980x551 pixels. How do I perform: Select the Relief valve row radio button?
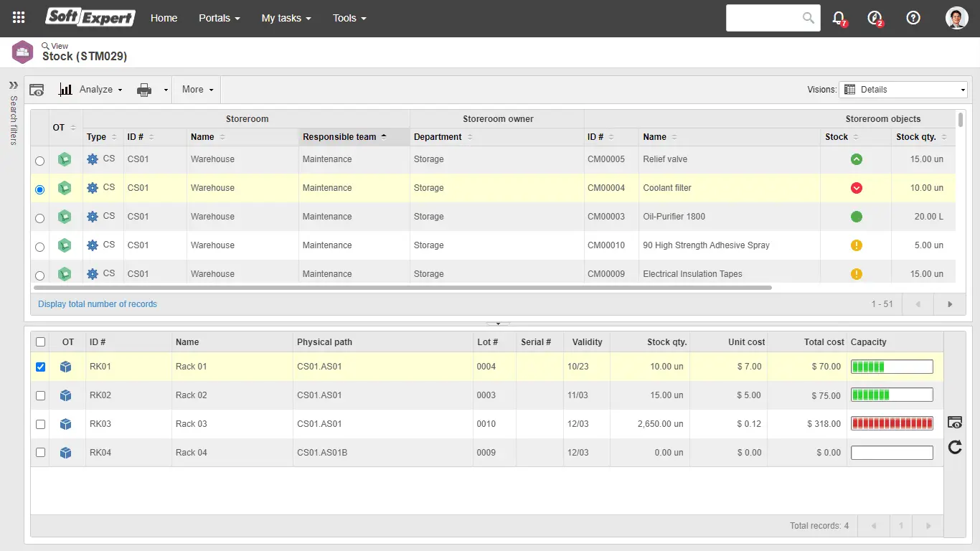pyautogui.click(x=40, y=161)
